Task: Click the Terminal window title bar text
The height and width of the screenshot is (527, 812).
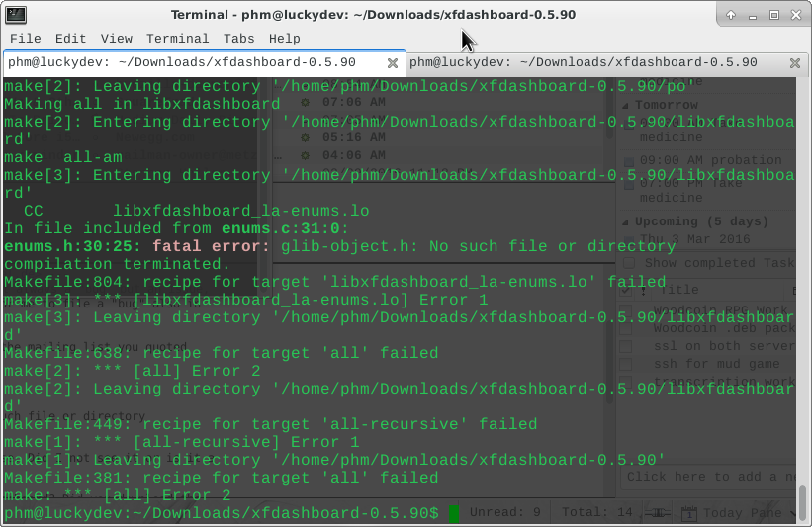Action: pyautogui.click(x=373, y=15)
